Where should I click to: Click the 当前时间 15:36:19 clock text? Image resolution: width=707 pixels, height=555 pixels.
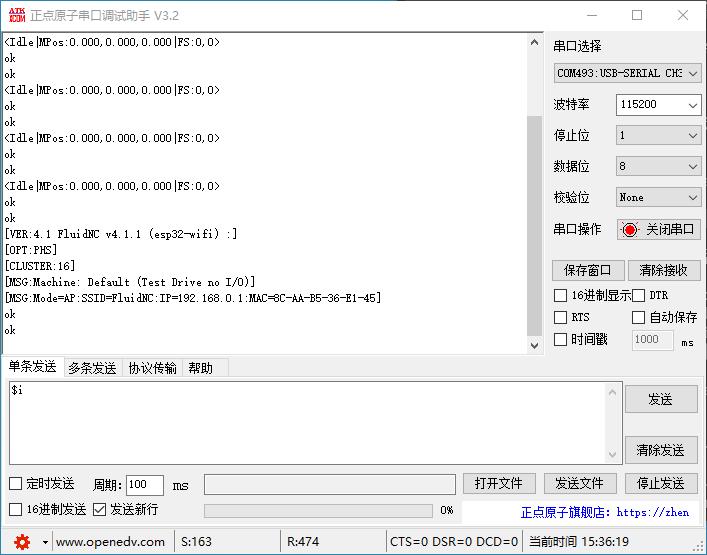tap(579, 541)
